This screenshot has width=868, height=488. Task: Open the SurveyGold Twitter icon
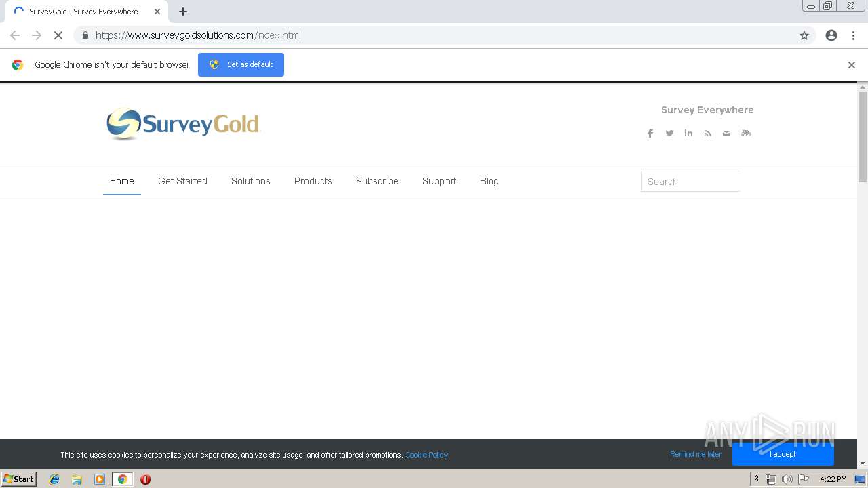point(669,134)
